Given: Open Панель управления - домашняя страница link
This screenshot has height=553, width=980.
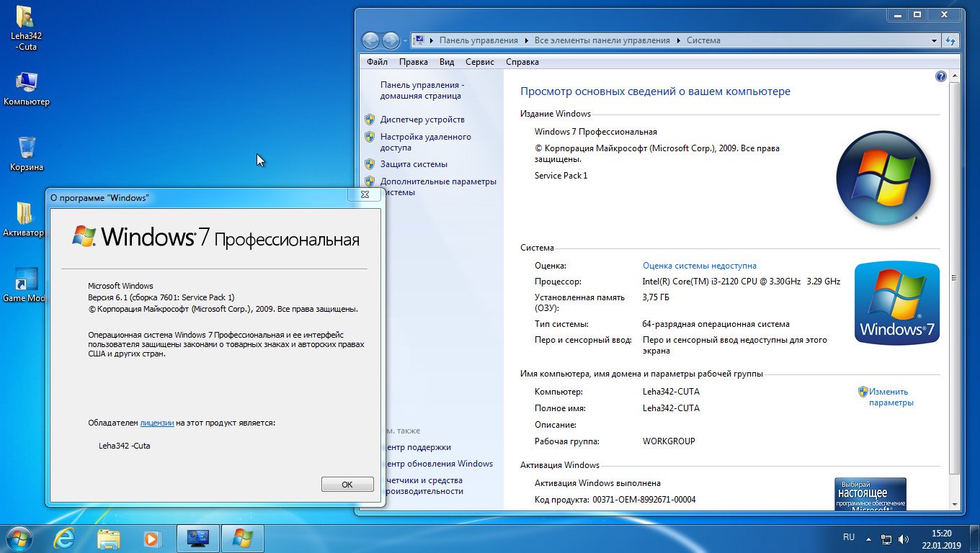Looking at the screenshot, I should point(422,89).
